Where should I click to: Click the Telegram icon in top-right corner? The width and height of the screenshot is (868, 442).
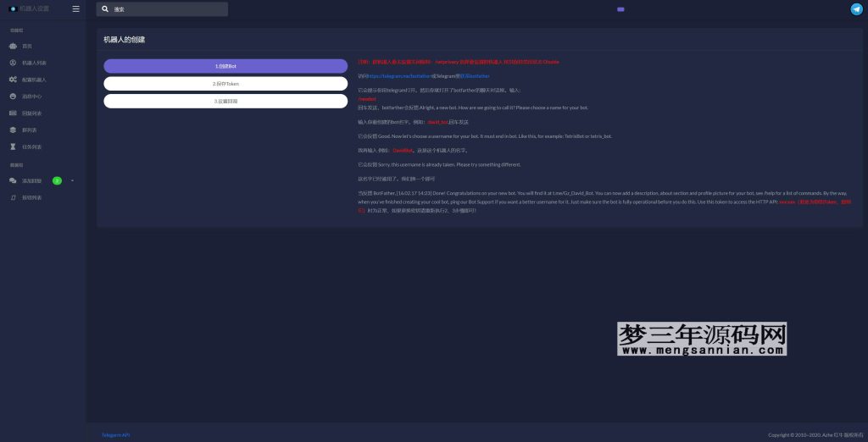(856, 8)
